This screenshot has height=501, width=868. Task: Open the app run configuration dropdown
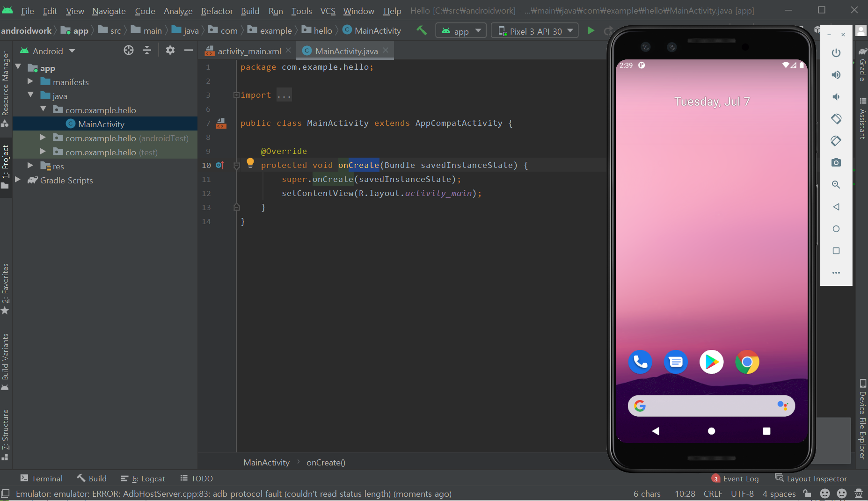[x=461, y=31]
